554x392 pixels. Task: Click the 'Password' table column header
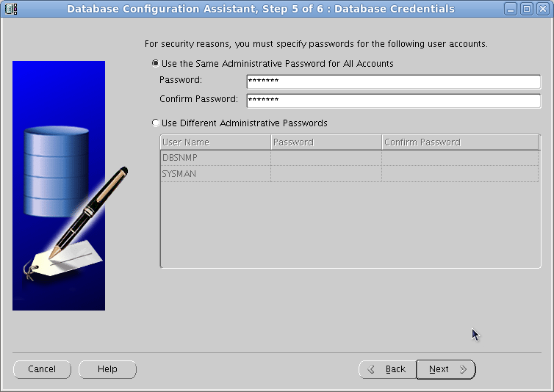coord(326,142)
